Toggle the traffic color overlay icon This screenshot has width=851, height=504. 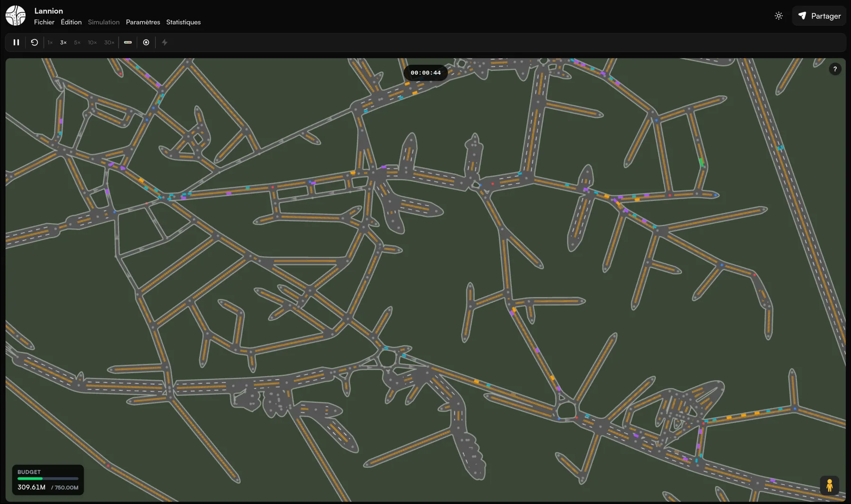(128, 43)
